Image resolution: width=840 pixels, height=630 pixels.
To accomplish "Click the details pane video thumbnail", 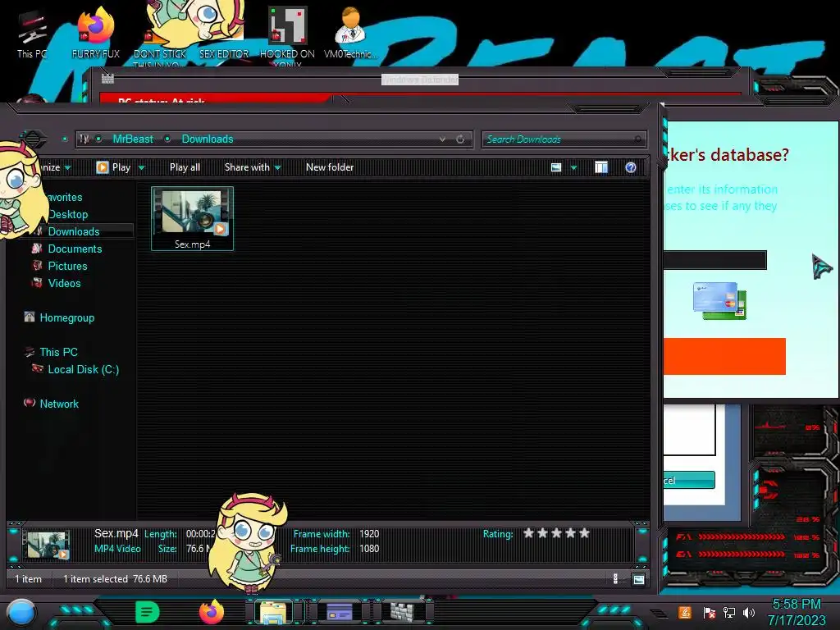I will (48, 546).
